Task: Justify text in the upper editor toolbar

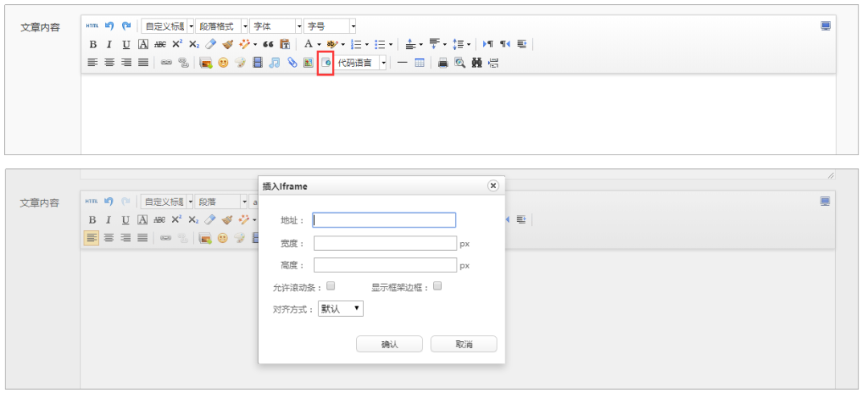Action: pos(143,63)
